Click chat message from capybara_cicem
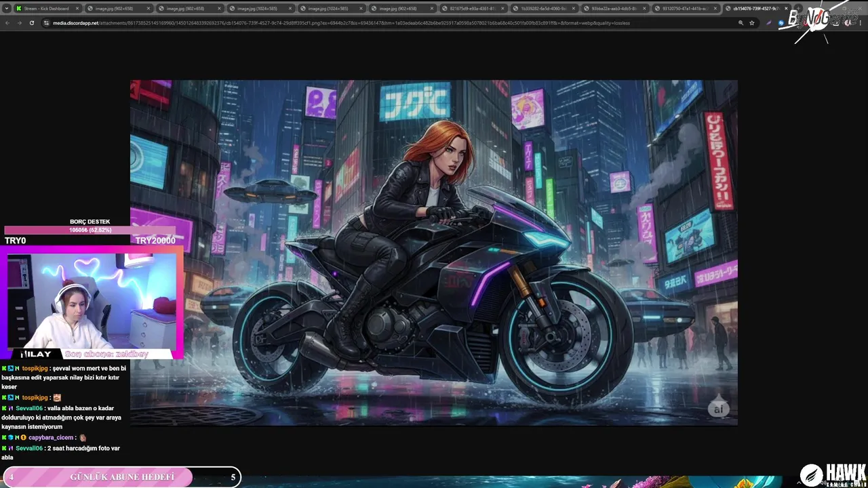868x488 pixels. [45, 438]
